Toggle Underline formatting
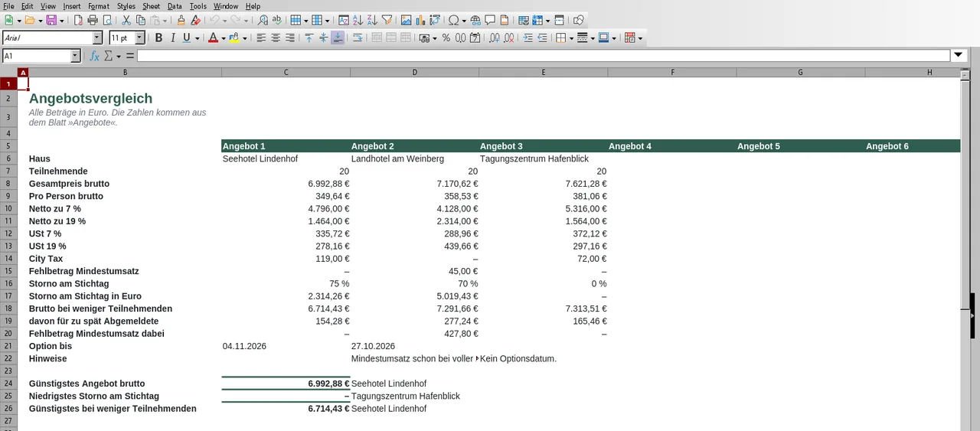 tap(186, 38)
